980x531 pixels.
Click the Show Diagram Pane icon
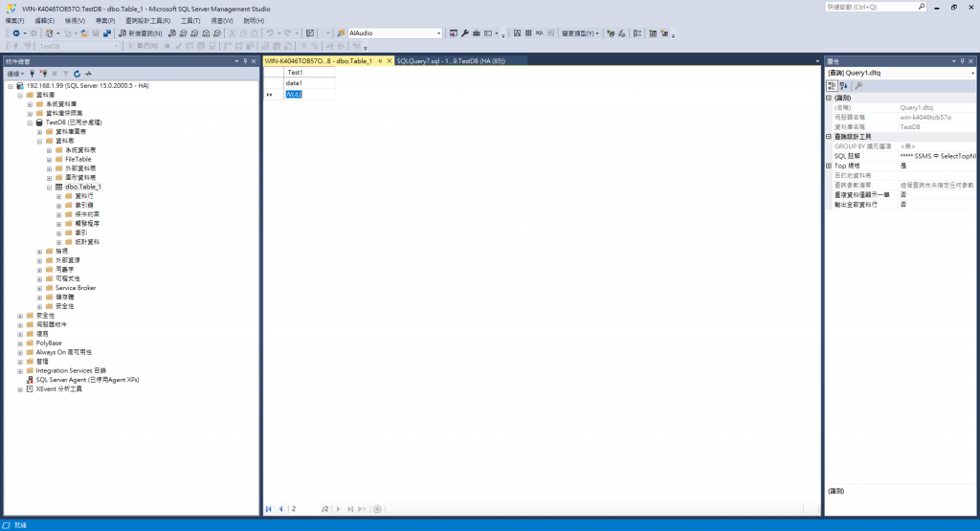517,33
